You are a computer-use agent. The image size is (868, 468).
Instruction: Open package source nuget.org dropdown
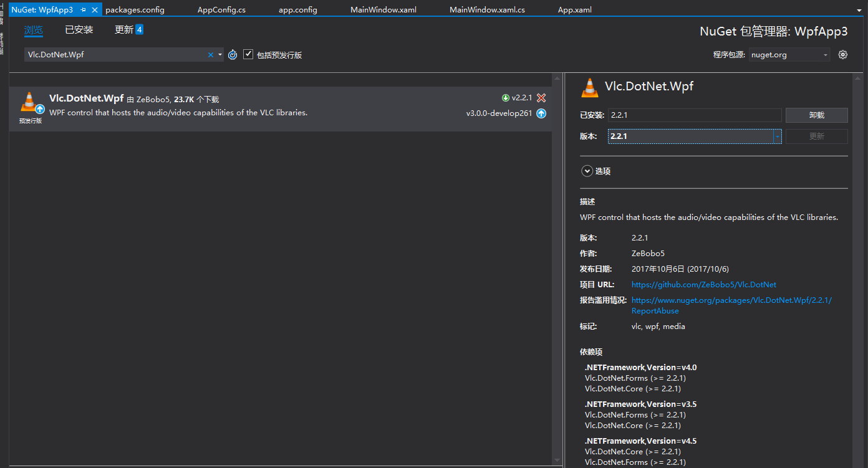(790, 55)
